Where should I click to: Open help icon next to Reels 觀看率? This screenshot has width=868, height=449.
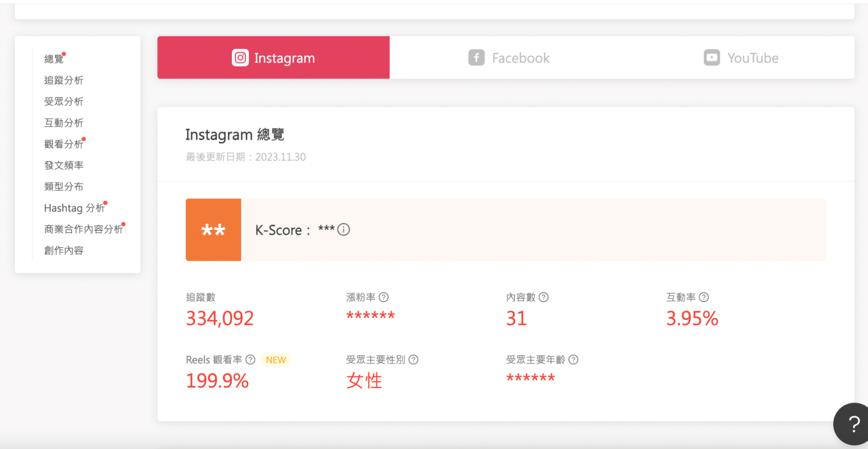point(251,360)
